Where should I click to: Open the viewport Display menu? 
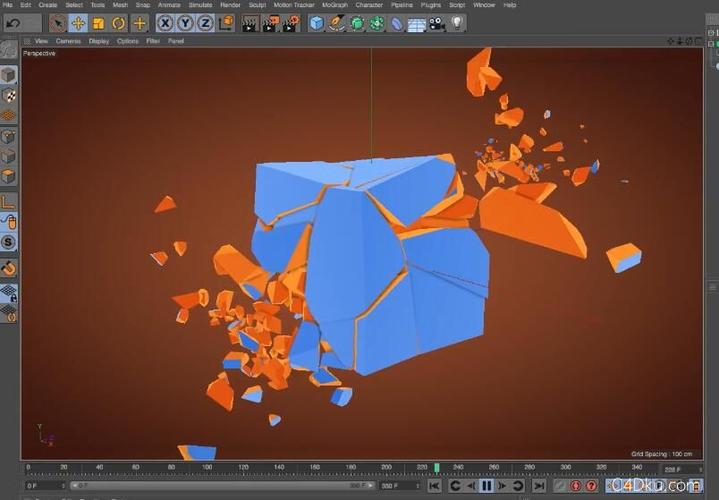99,41
